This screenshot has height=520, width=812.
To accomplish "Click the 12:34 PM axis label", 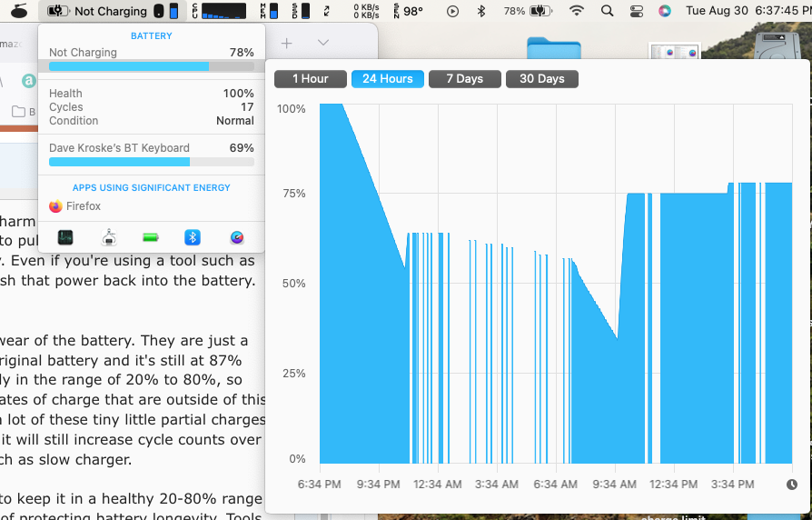I will tap(673, 485).
